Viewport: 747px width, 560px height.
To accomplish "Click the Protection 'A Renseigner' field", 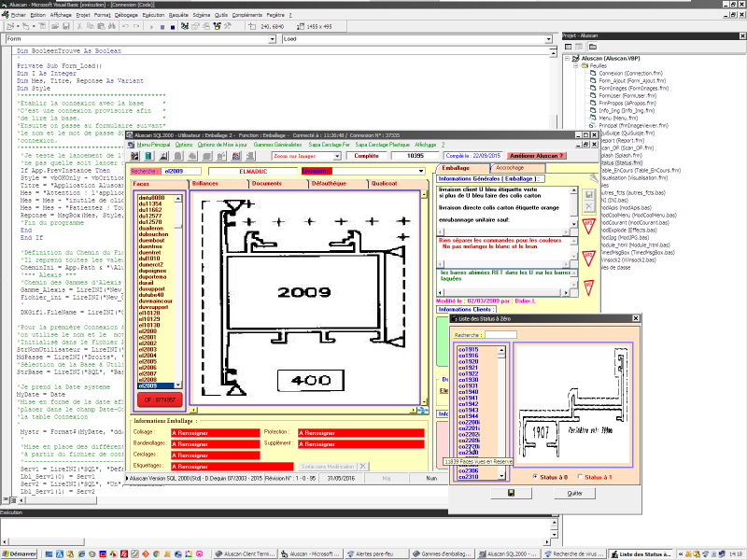I will [361, 433].
